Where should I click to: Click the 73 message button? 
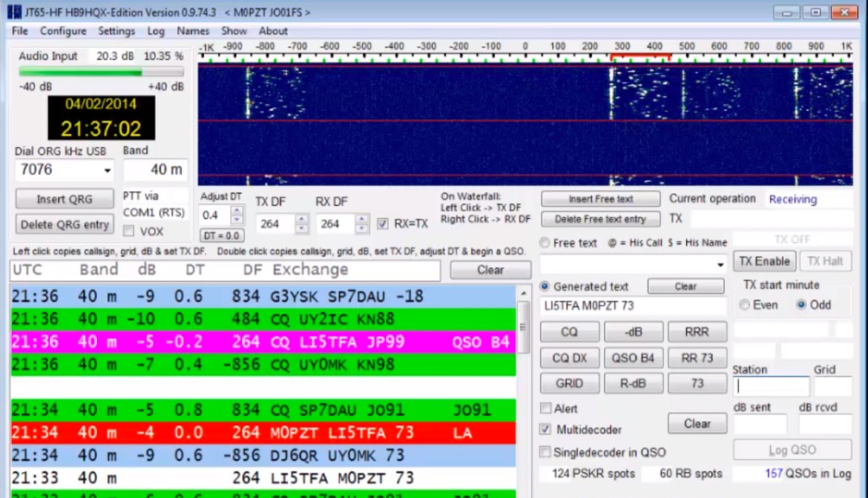tap(697, 383)
